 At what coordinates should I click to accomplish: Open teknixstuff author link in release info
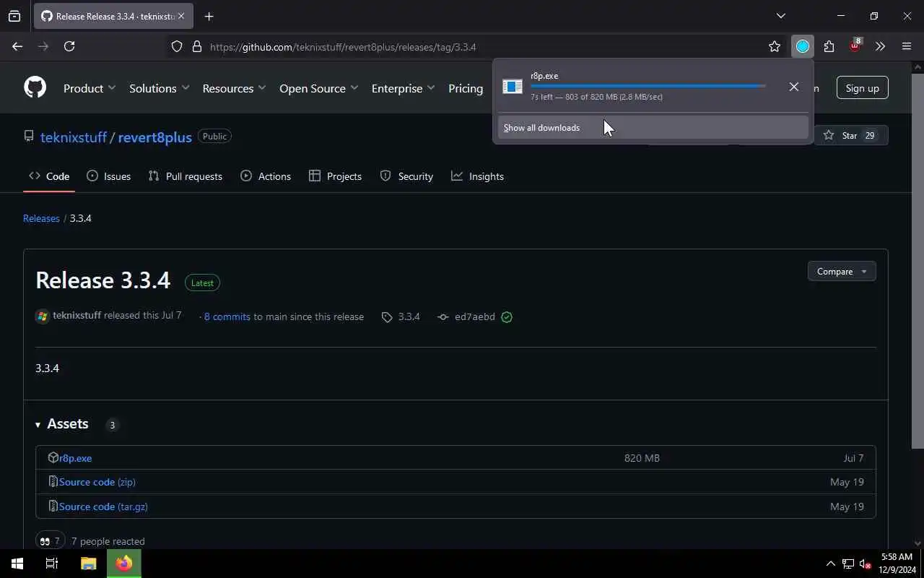point(77,316)
